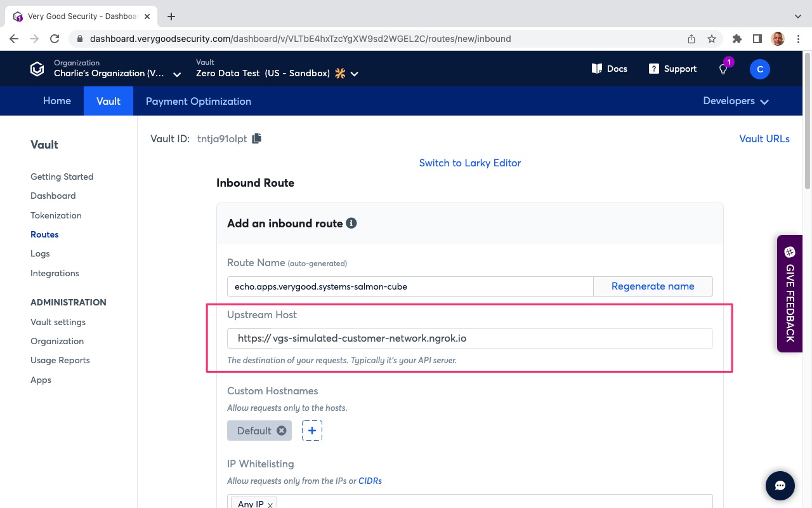Select Routes in sidebar

click(44, 234)
